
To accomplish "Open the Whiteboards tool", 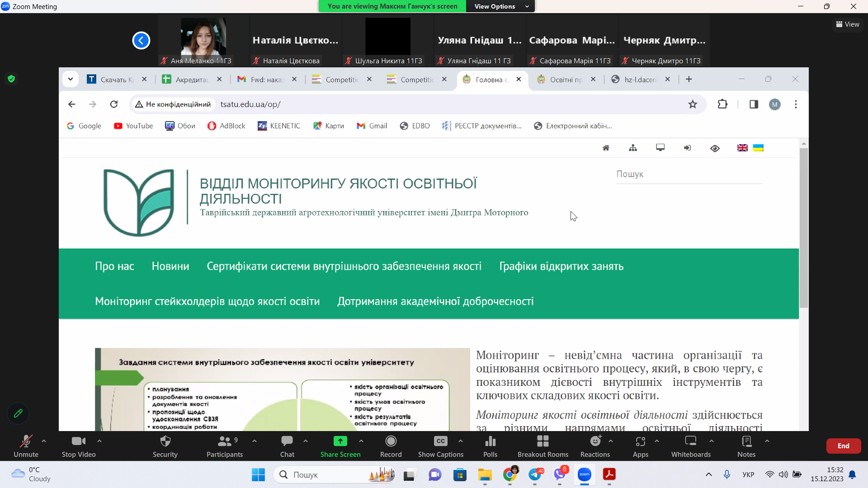I will 690,446.
